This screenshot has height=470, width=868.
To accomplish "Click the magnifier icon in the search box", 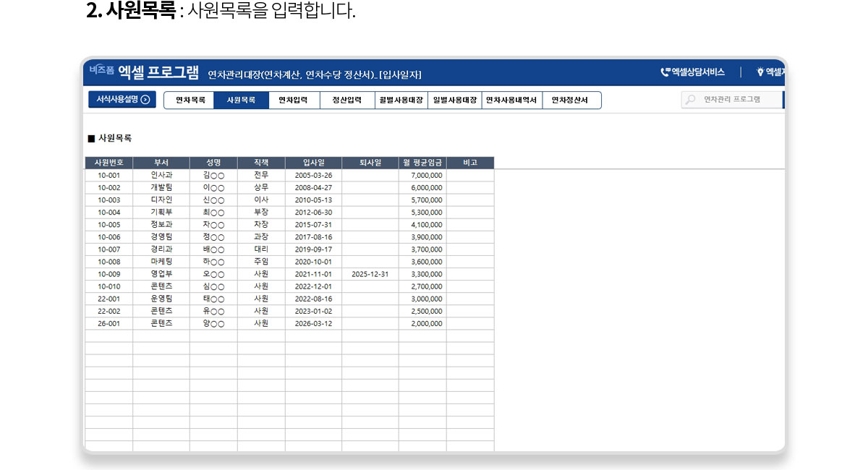I will coord(691,100).
